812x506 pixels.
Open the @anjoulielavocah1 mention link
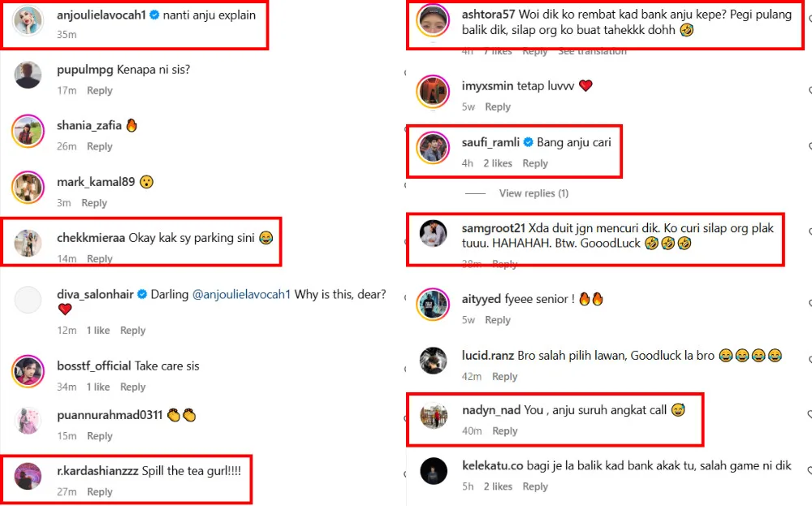tap(241, 295)
